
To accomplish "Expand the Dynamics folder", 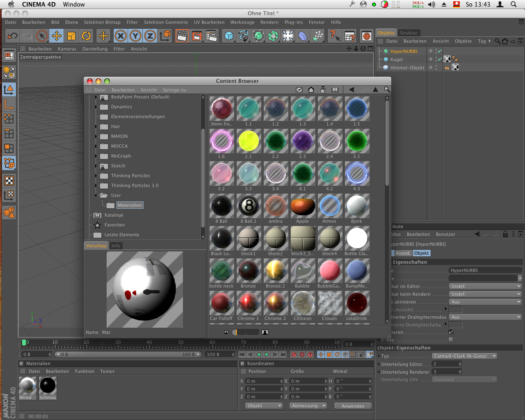I will pos(96,107).
